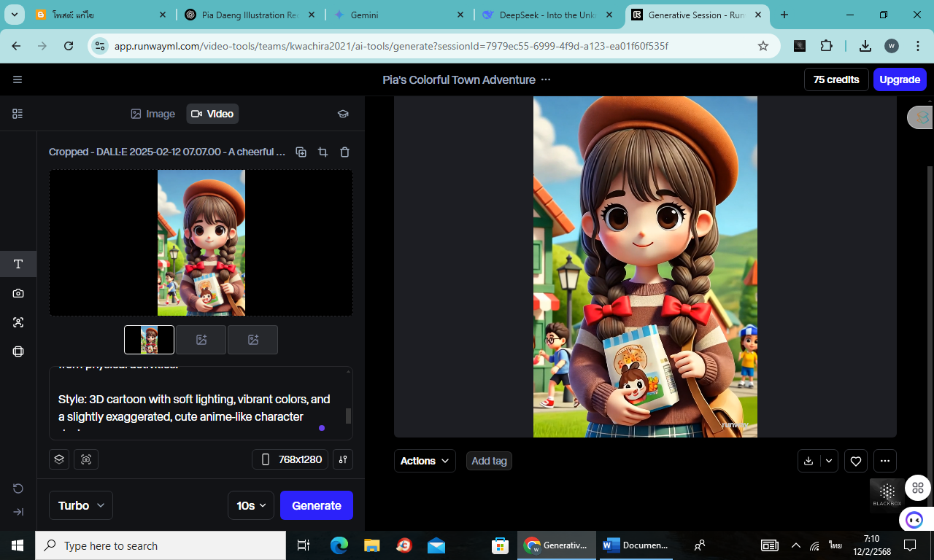
Task: Add image to the middle frame slot
Action: [201, 340]
